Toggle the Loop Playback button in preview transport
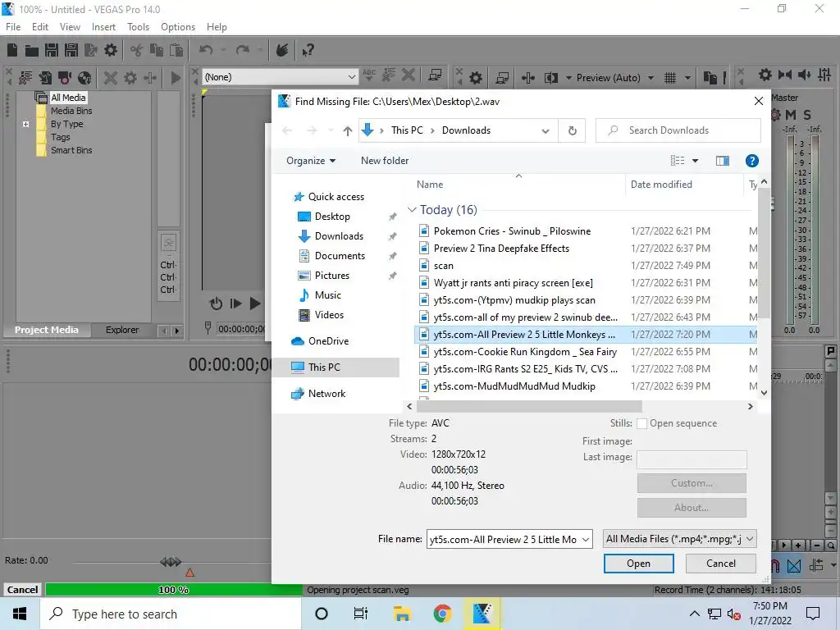 (x=216, y=304)
